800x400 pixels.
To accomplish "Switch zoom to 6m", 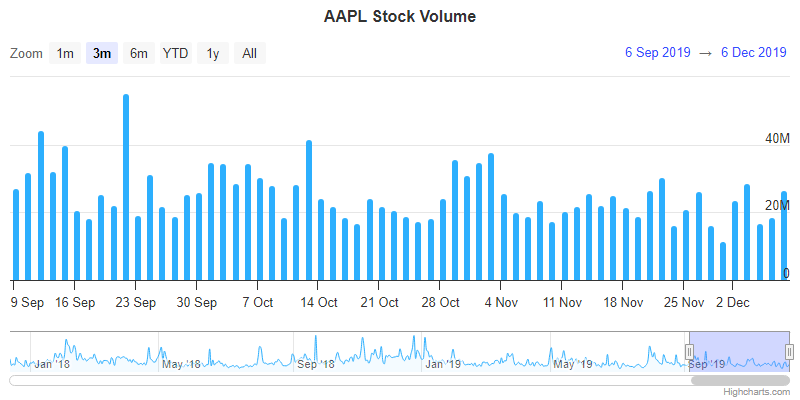I will tap(139, 53).
